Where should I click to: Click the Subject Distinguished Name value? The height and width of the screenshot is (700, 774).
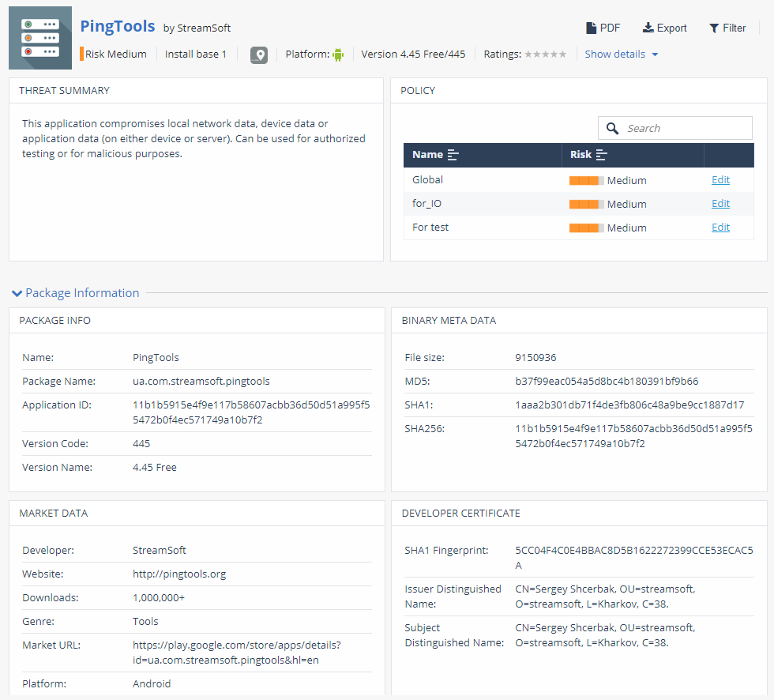[x=605, y=635]
